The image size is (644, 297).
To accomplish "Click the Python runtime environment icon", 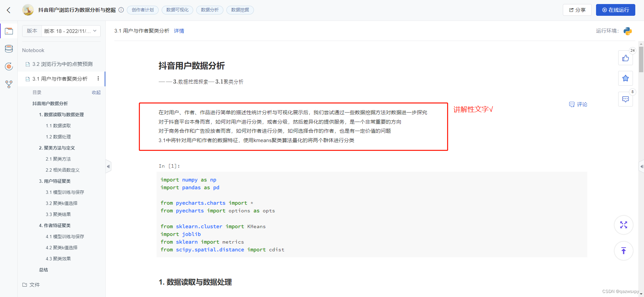I will [628, 31].
